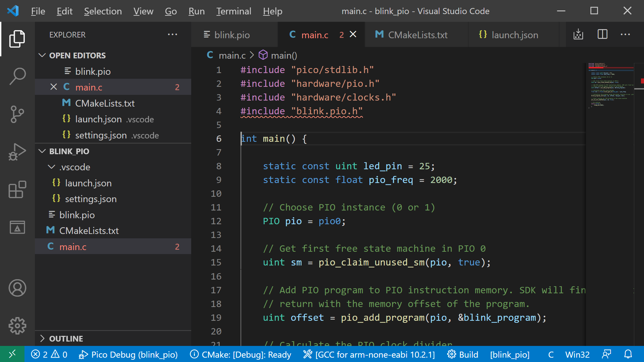This screenshot has height=362, width=644.
Task: Open the Terminal menu
Action: 234,11
